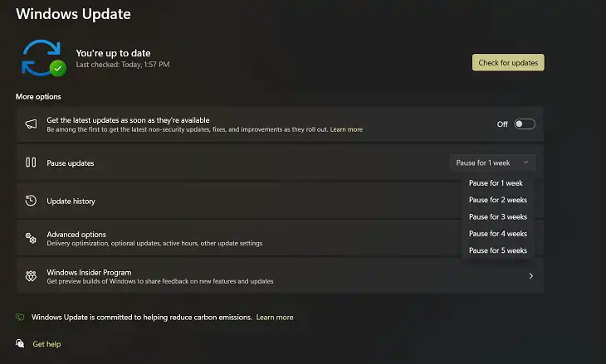Click the pause icon beside Pause updates
Image resolution: width=606 pixels, height=364 pixels.
[x=31, y=163]
